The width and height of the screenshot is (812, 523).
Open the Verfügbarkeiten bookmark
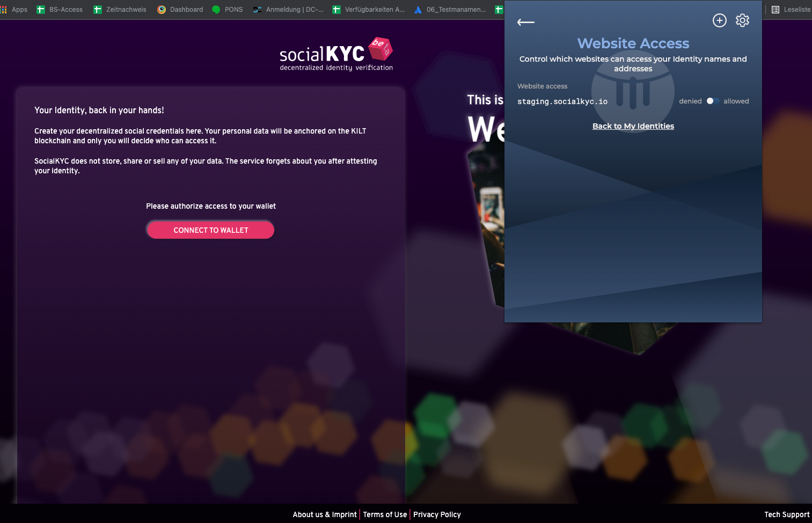coord(369,10)
